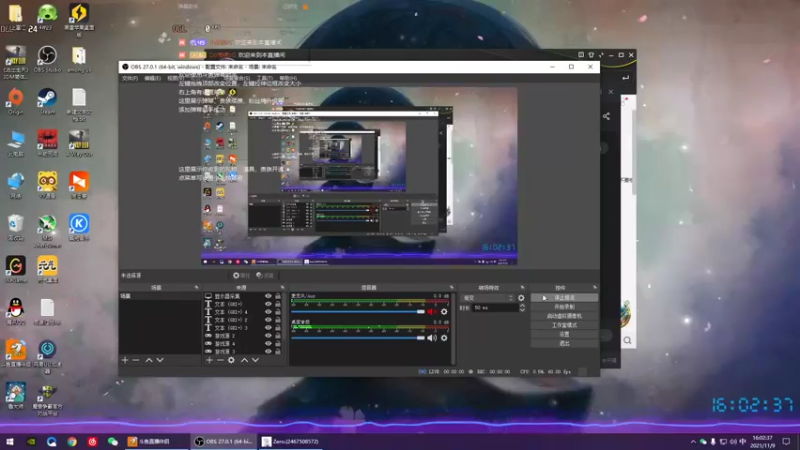Open the Origin desktop shortcut

click(15, 101)
